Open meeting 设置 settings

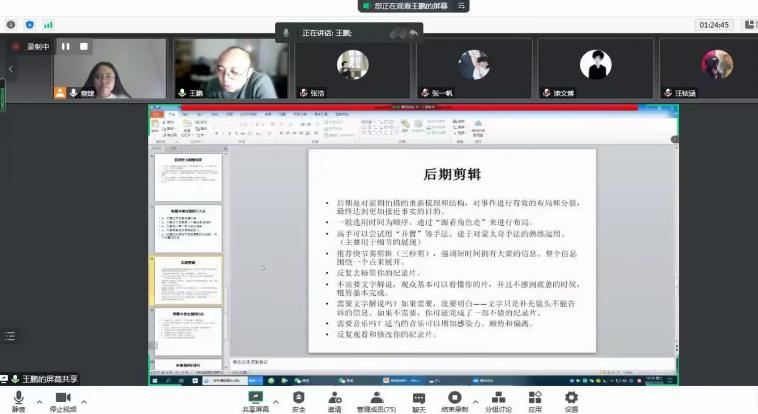571,399
